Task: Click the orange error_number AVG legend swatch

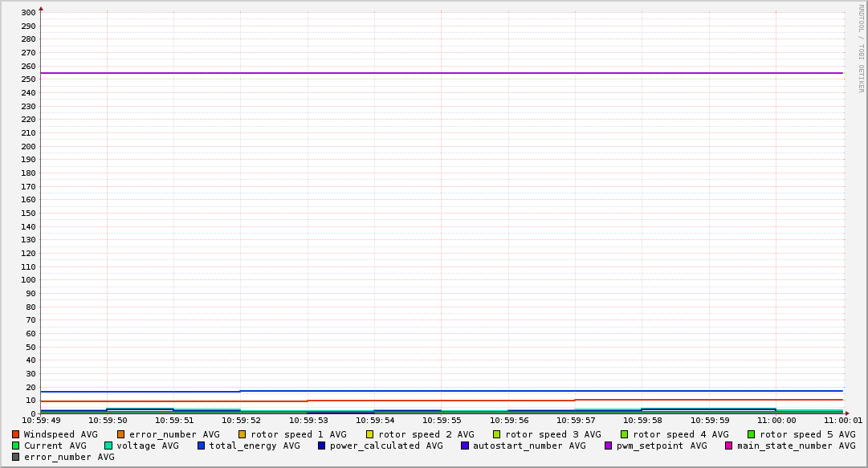Action: (121, 434)
